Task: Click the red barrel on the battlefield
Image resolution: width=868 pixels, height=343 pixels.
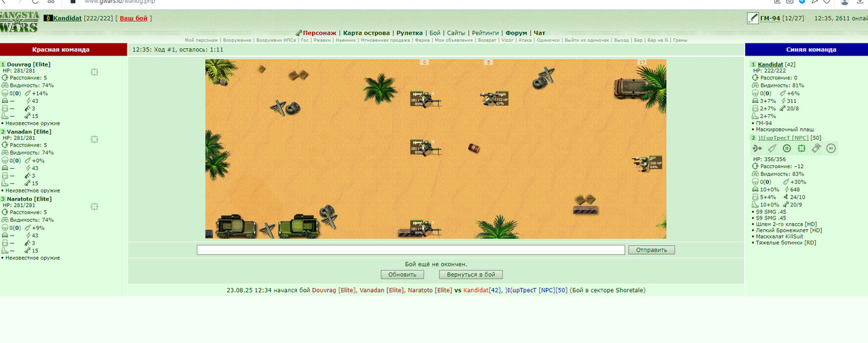Action: (x=474, y=148)
